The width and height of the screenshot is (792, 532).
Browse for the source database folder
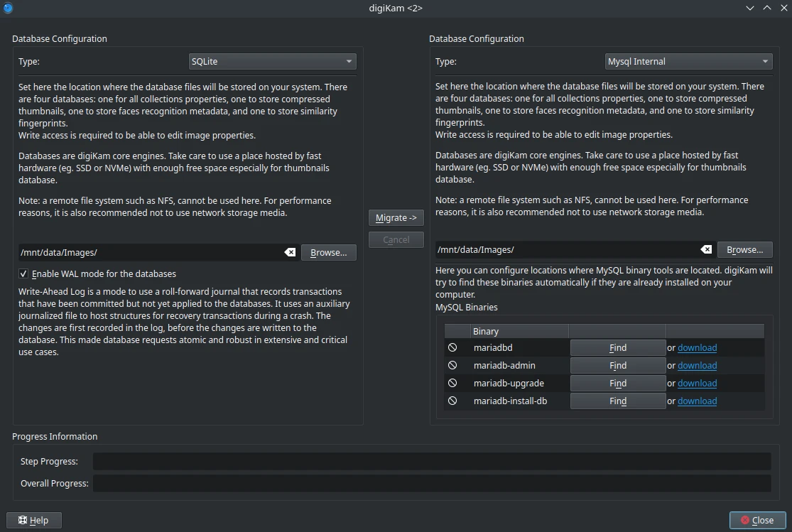[328, 252]
